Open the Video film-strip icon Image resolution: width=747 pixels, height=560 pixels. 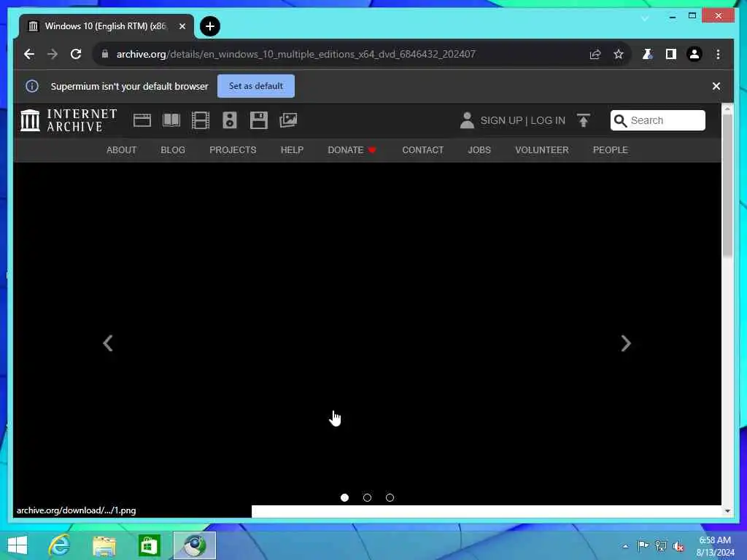point(201,120)
